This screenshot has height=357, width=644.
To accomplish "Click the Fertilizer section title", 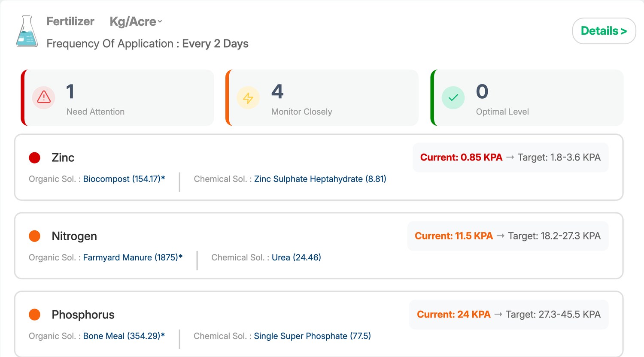I will point(70,21).
